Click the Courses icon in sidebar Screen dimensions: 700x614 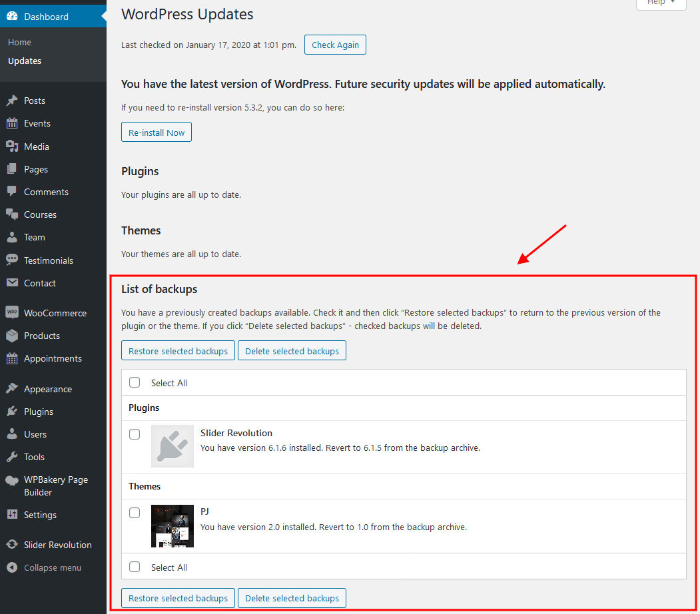12,214
